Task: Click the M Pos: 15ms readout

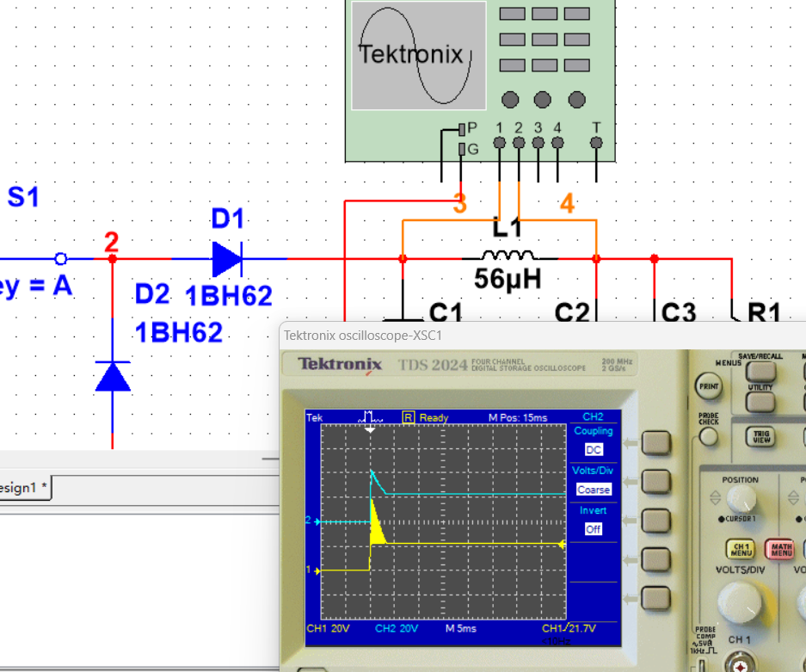Action: coord(518,417)
